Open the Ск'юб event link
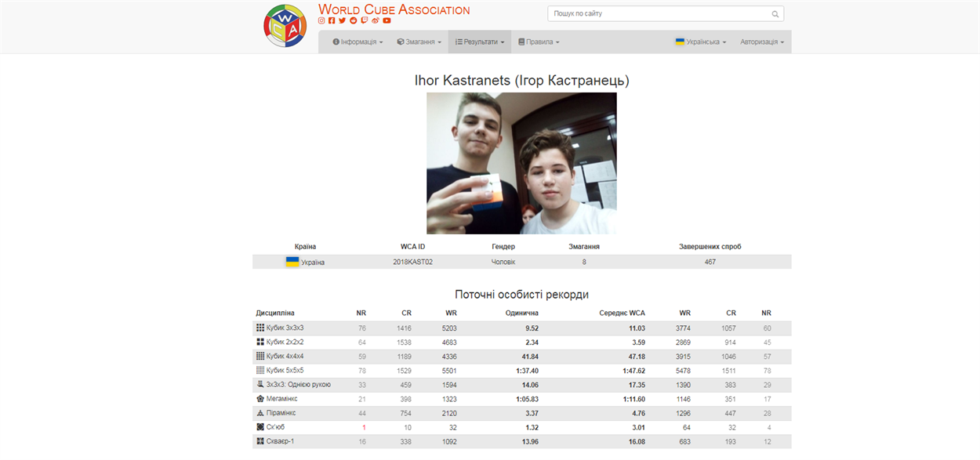Viewport: 980px width, 460px height. 276,427
